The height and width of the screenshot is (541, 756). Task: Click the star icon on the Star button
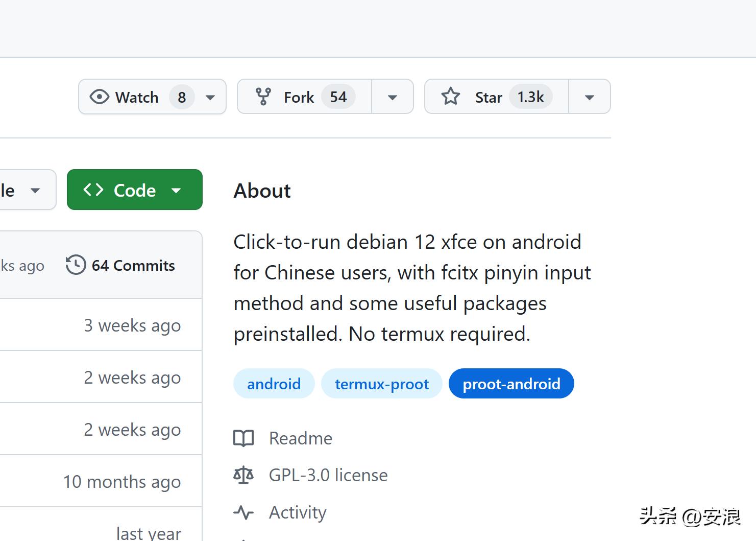tap(451, 96)
